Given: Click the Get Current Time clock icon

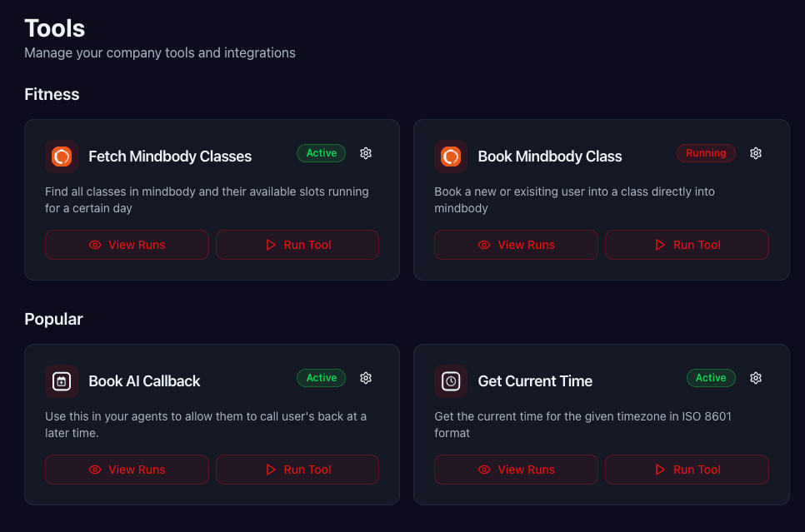Looking at the screenshot, I should (451, 380).
